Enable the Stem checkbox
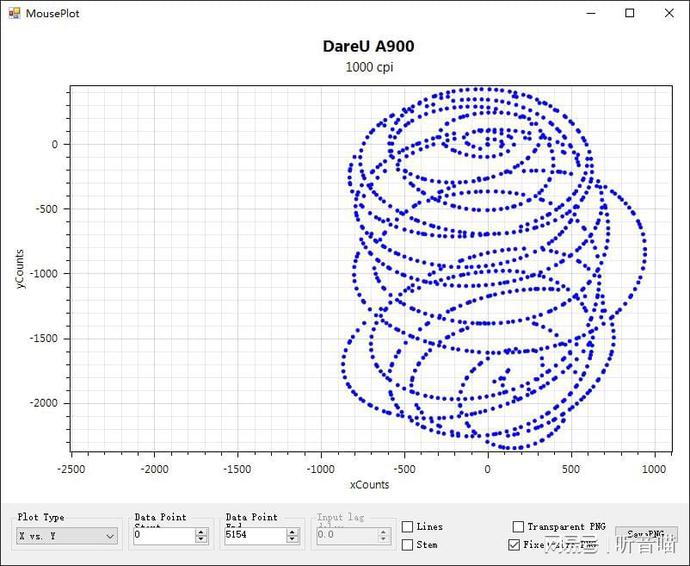 click(408, 545)
